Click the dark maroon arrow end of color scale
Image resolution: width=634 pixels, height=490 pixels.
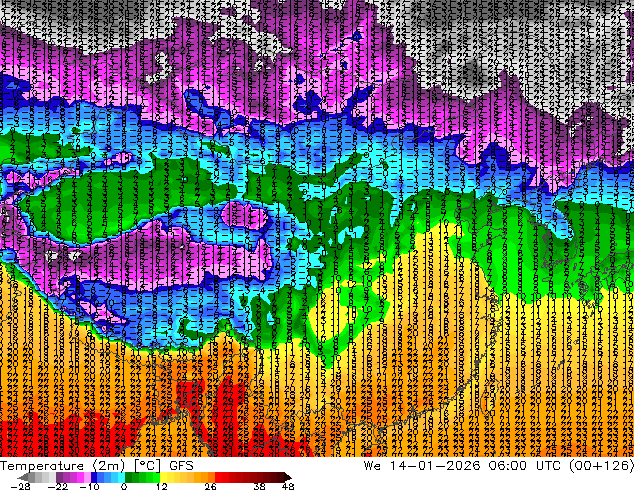287,477
